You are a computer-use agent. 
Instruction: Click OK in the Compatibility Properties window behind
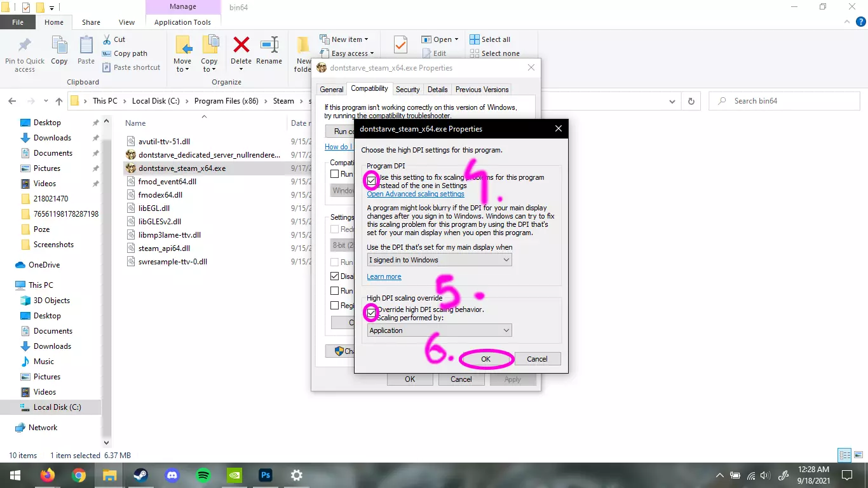pyautogui.click(x=410, y=379)
